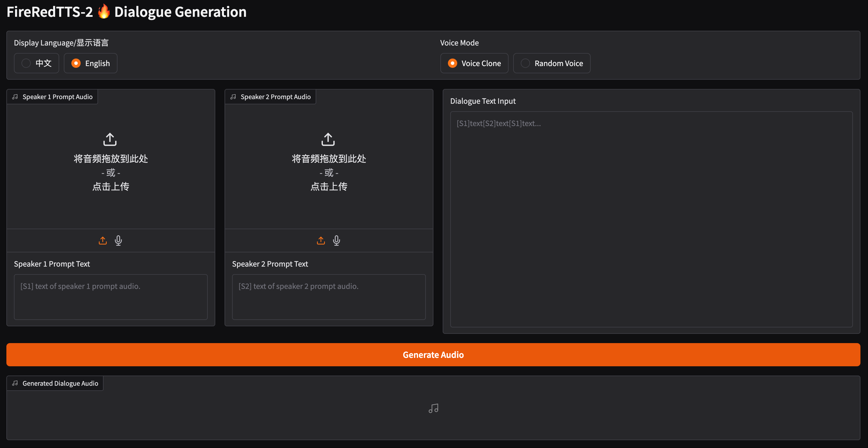Click the Speaker 2 small upload icon

click(321, 240)
